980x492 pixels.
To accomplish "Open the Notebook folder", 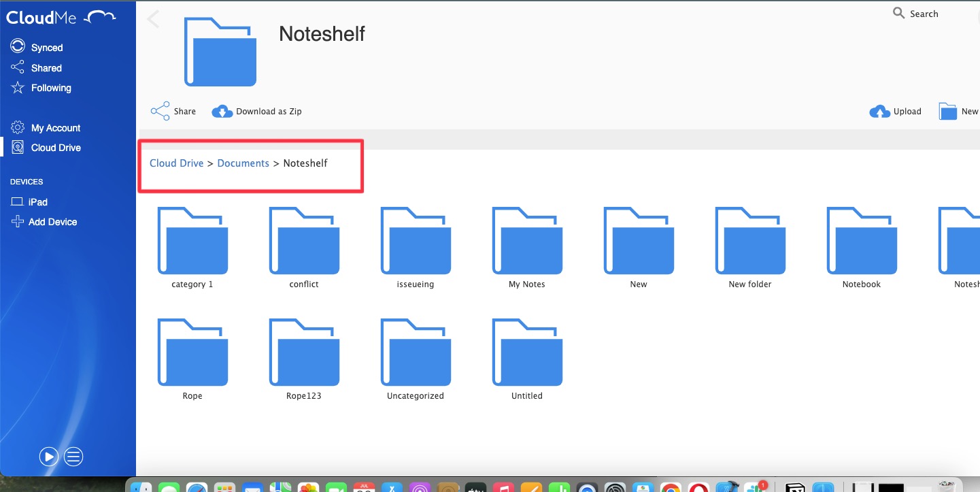I will [x=862, y=248].
